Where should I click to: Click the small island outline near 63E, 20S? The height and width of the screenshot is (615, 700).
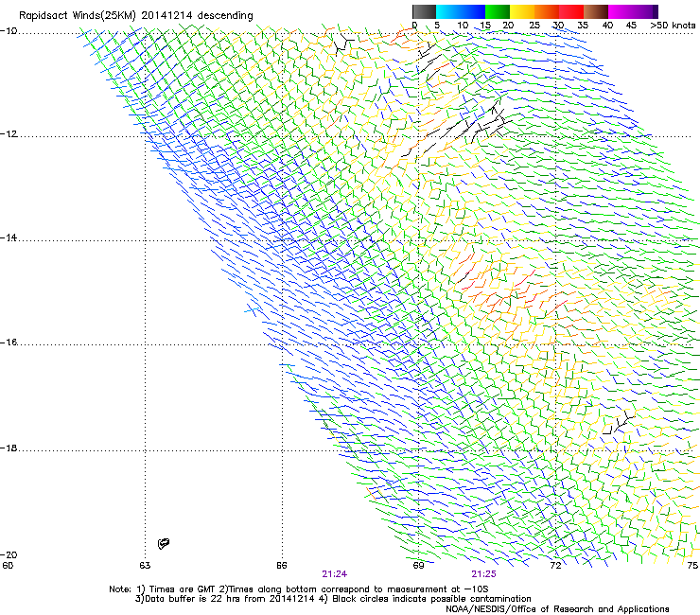(164, 543)
